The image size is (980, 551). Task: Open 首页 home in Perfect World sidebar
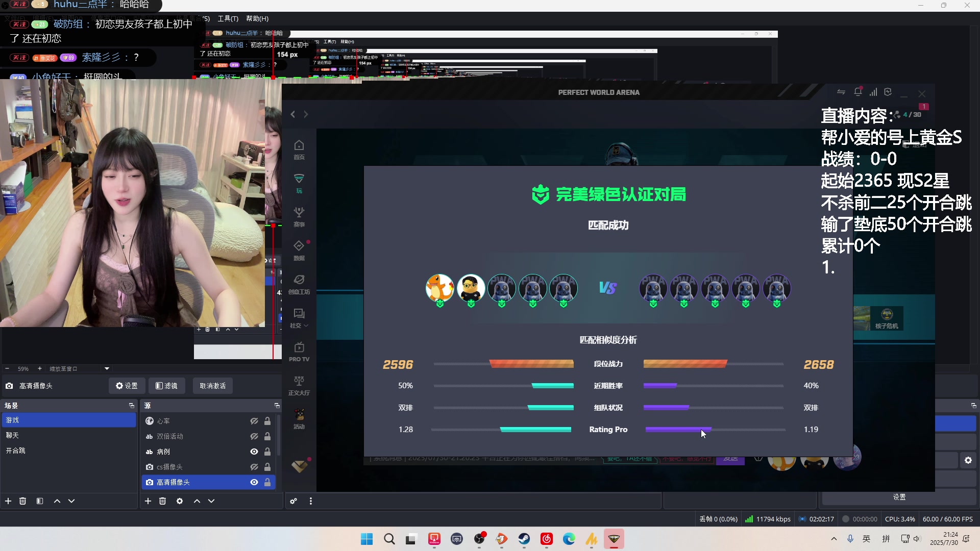coord(299,150)
